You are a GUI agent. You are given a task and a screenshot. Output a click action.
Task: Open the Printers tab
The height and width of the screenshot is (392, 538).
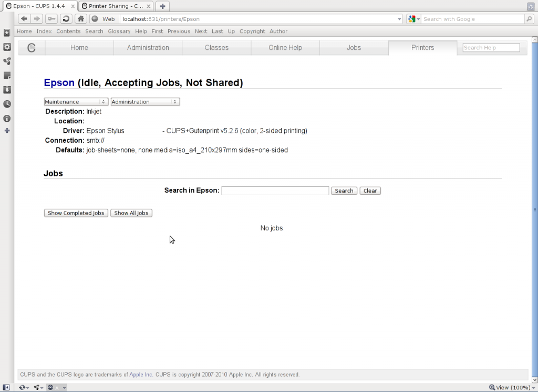pos(423,48)
